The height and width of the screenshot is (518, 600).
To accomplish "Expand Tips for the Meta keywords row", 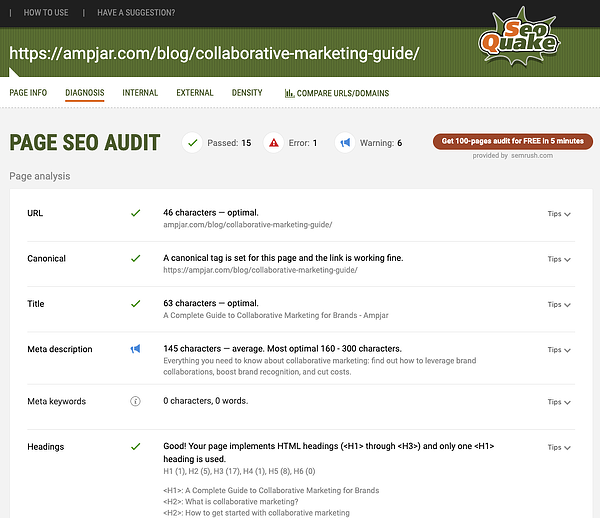I will (x=559, y=402).
